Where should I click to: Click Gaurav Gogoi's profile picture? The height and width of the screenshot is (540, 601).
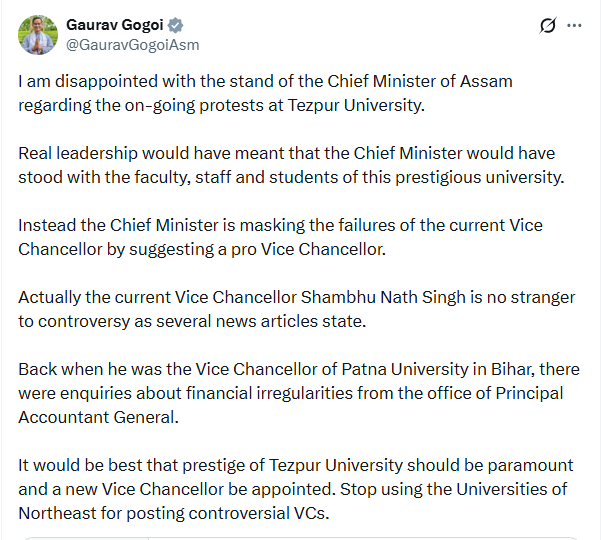(x=37, y=34)
